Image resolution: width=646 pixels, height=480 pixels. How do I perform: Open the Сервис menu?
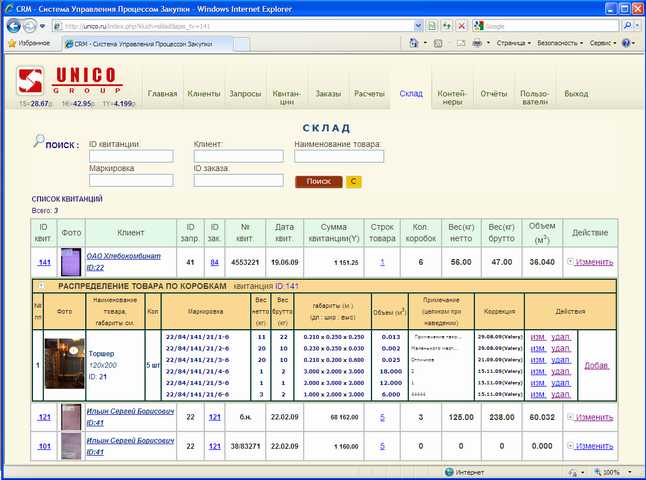(602, 43)
